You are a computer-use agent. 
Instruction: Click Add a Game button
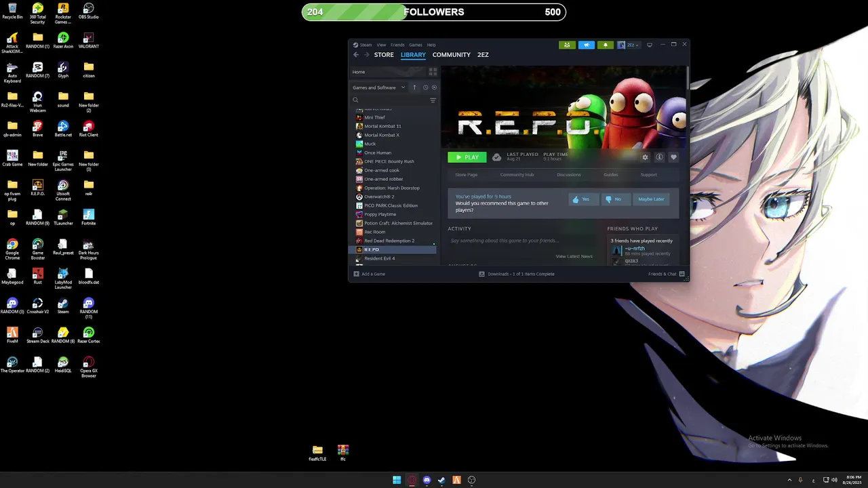(370, 274)
